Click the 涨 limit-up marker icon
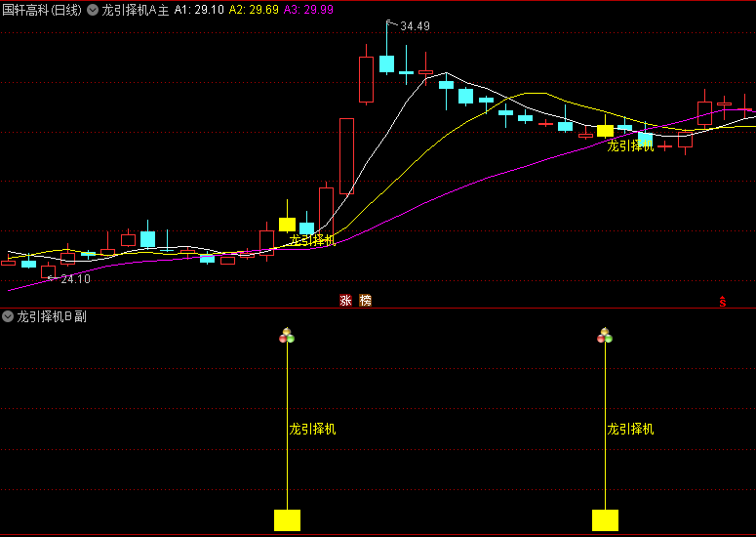756x537 pixels. (x=345, y=301)
